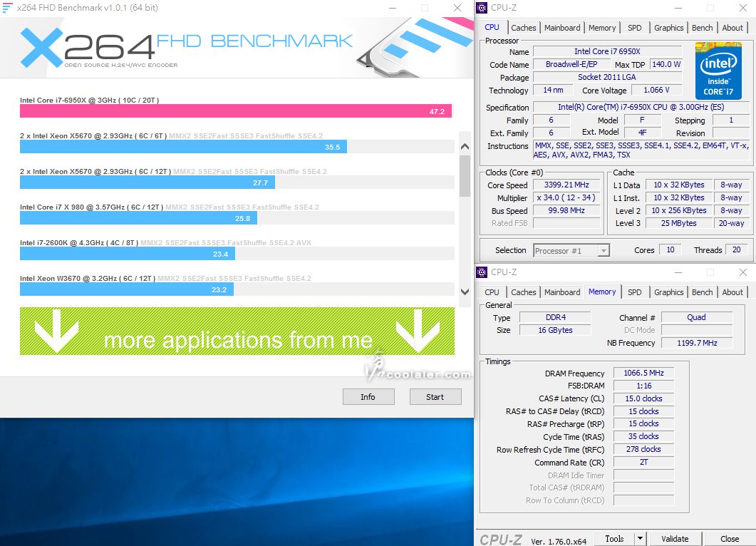Open Mainboard tab in upper CPU-Z

pyautogui.click(x=562, y=28)
